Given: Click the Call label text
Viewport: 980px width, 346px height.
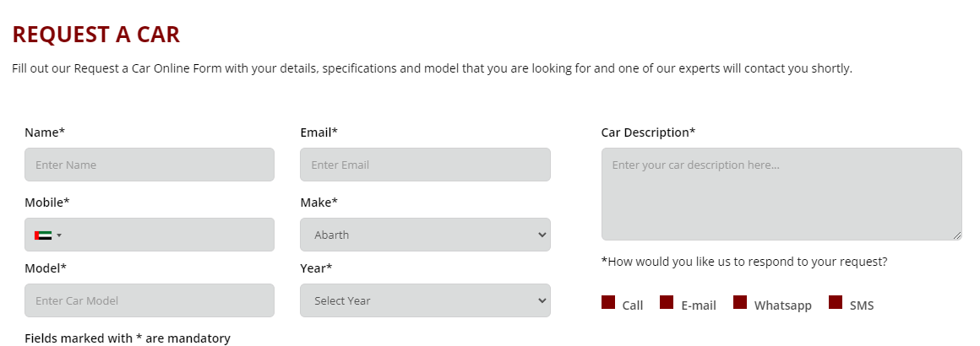Looking at the screenshot, I should 632,305.
